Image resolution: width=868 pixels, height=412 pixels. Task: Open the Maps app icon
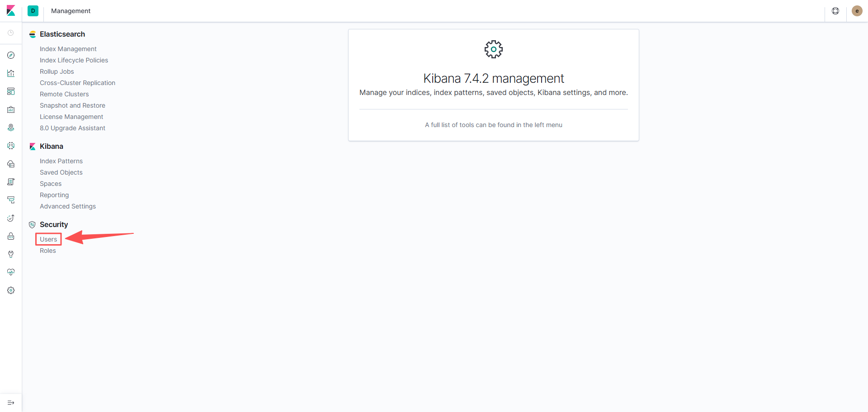pyautogui.click(x=11, y=128)
